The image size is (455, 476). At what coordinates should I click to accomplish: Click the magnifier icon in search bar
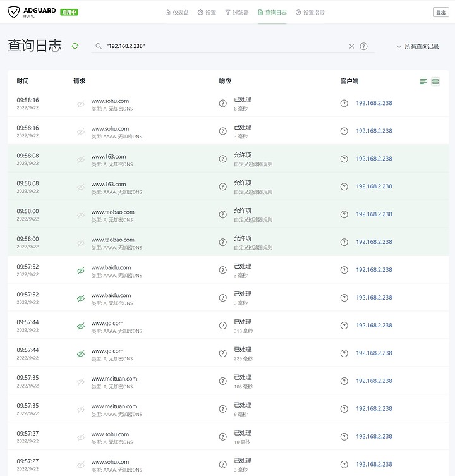point(99,46)
